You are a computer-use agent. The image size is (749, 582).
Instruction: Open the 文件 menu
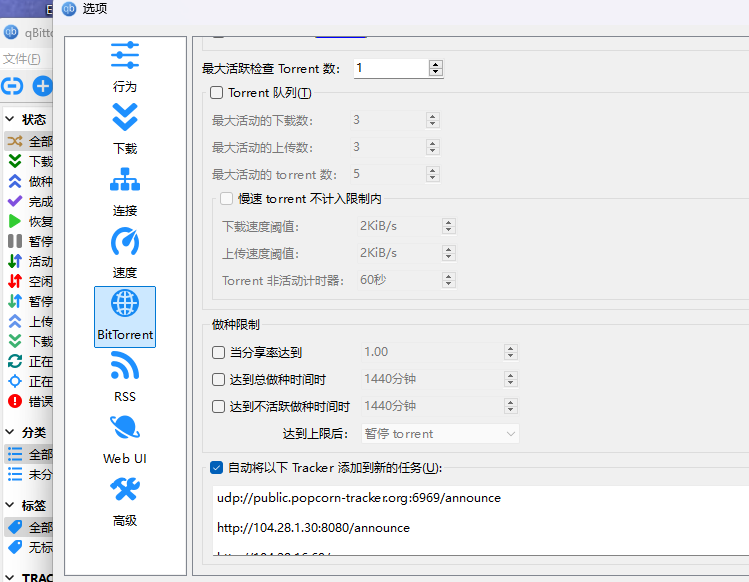click(21, 59)
